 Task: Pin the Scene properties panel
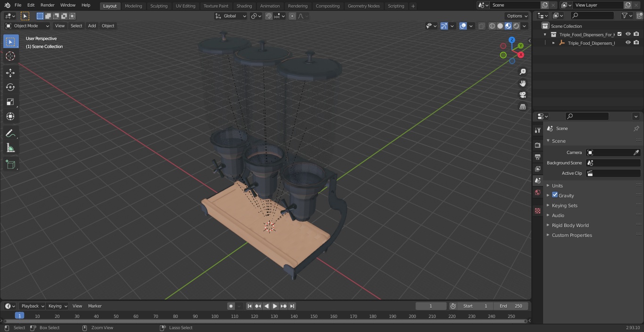coord(636,129)
